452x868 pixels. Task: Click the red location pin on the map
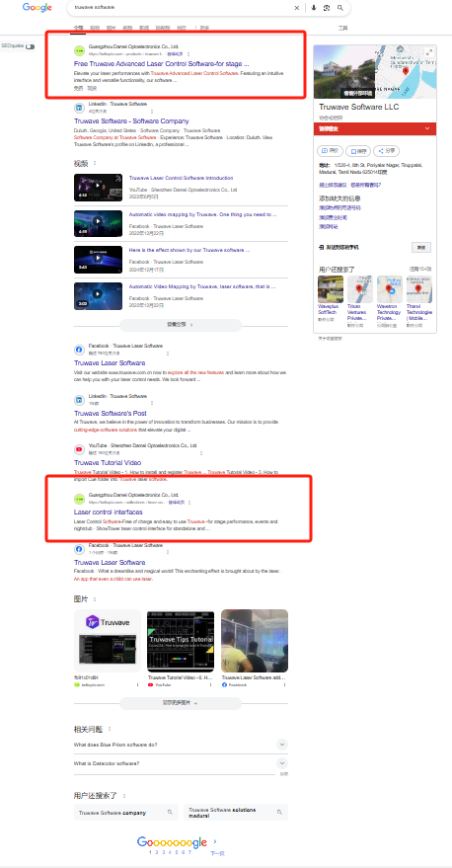[x=406, y=70]
